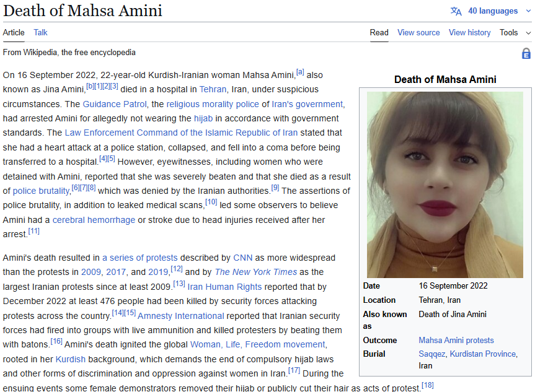Image resolution: width=535 pixels, height=392 pixels.
Task: Open the cerebral hemorrhage link
Action: (x=94, y=220)
